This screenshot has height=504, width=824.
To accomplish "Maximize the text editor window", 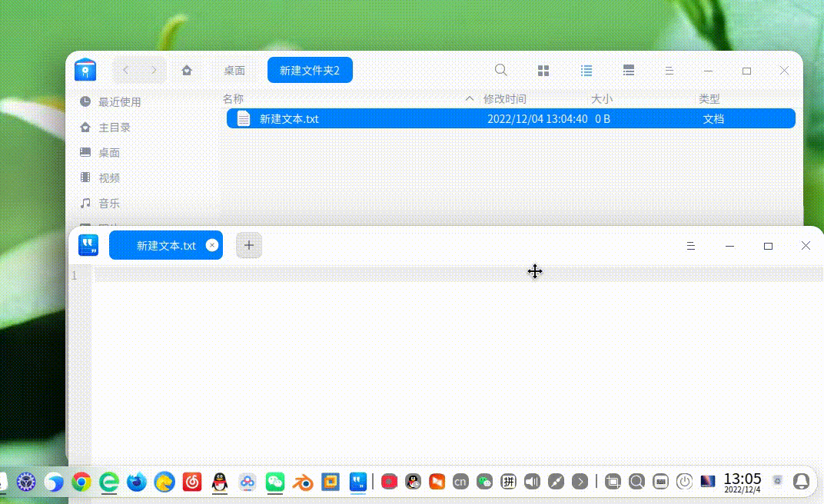I will click(x=768, y=246).
